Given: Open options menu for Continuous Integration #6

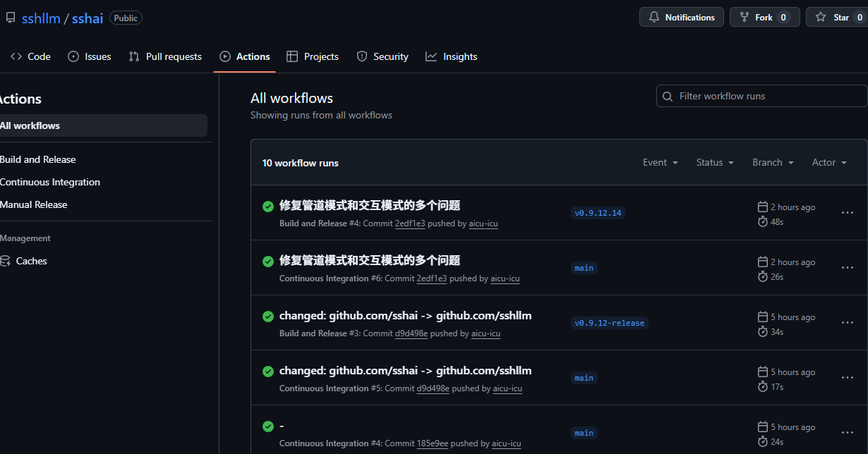Looking at the screenshot, I should [x=848, y=267].
